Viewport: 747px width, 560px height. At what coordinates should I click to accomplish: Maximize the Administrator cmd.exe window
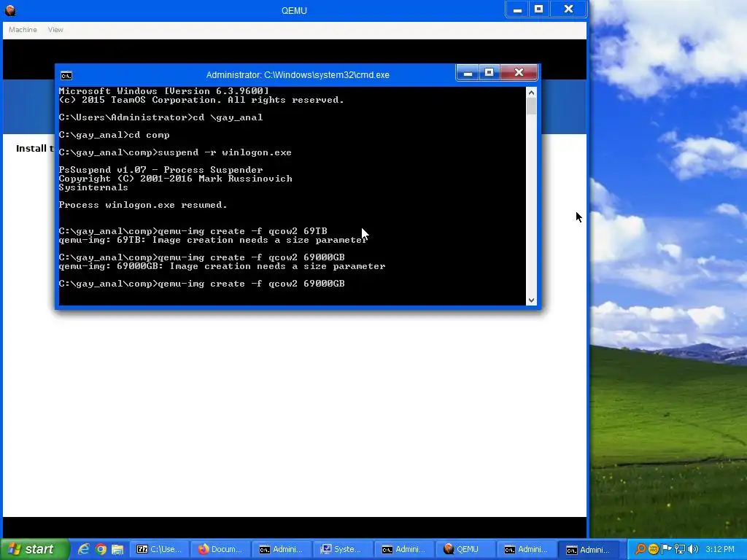489,73
